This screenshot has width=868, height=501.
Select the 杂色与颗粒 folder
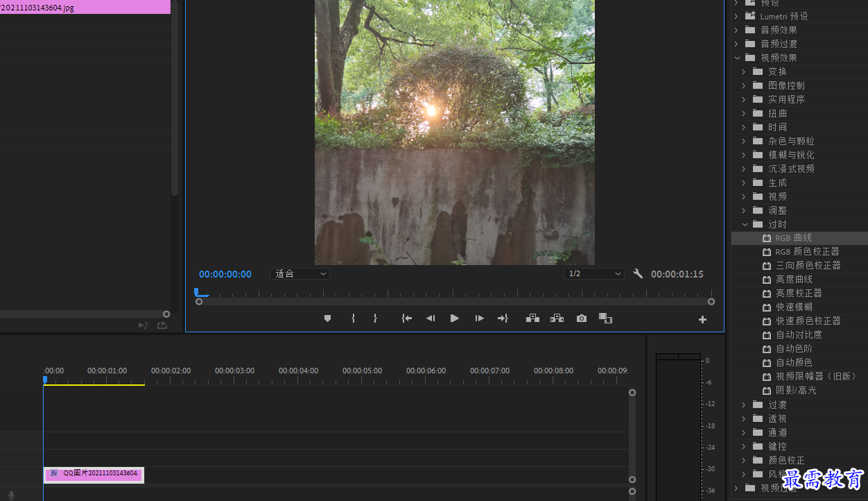[791, 141]
